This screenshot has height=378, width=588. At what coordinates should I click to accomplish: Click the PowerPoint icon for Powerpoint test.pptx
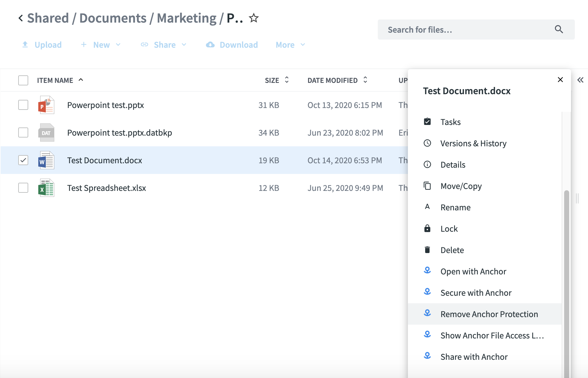[x=46, y=105]
